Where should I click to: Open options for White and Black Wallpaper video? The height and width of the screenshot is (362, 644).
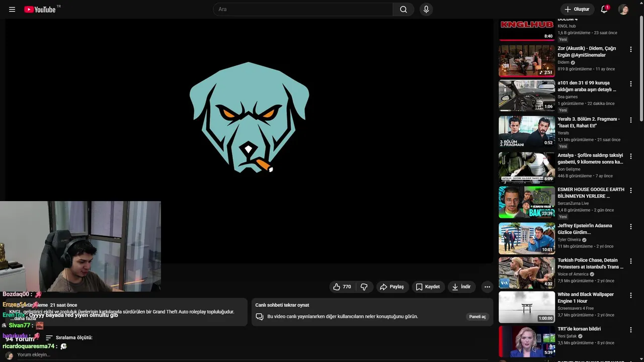631,295
